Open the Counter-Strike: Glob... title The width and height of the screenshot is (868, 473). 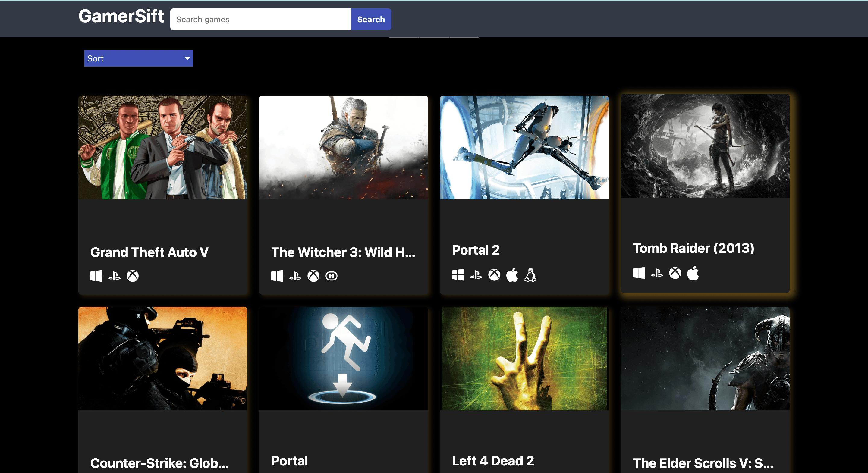159,463
